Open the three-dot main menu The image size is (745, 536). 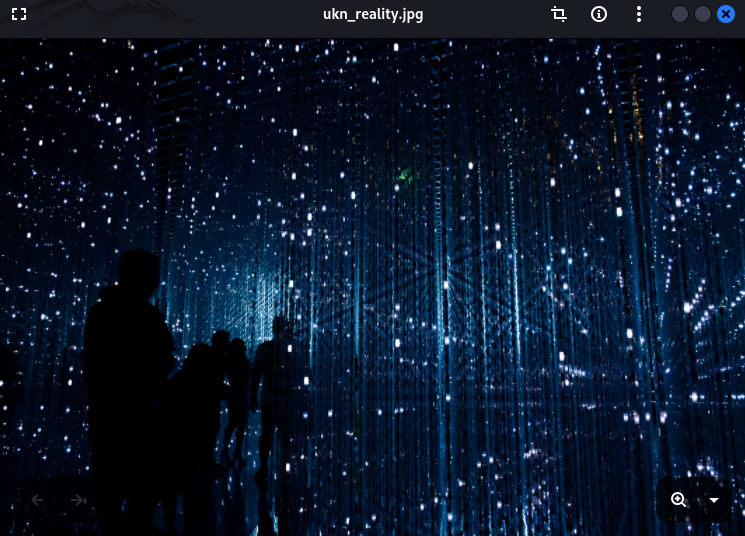pyautogui.click(x=639, y=14)
